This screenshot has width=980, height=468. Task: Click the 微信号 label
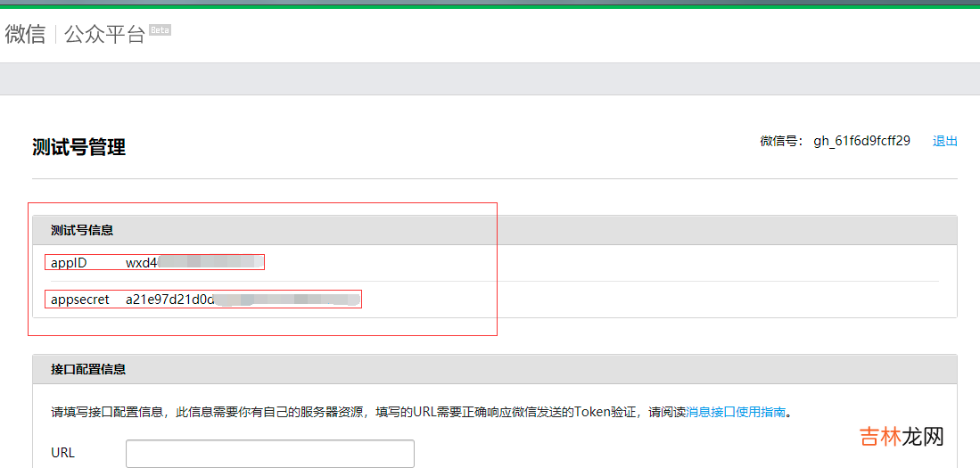click(x=781, y=141)
